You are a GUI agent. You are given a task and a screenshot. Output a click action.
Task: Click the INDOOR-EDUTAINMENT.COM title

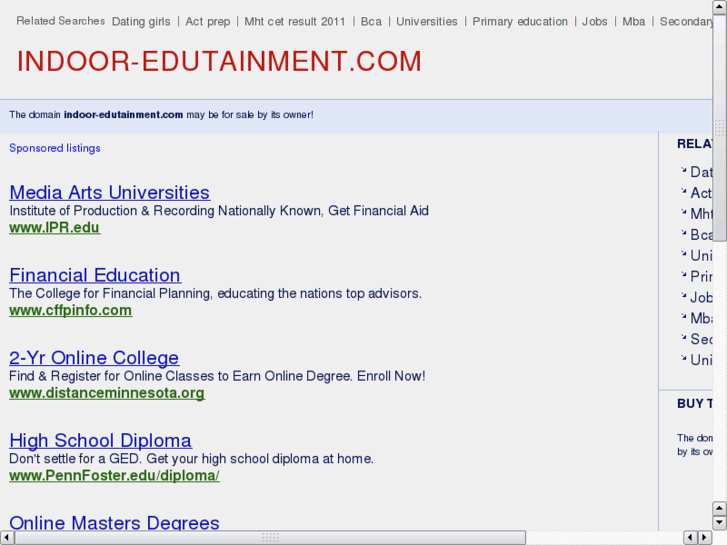pyautogui.click(x=219, y=61)
